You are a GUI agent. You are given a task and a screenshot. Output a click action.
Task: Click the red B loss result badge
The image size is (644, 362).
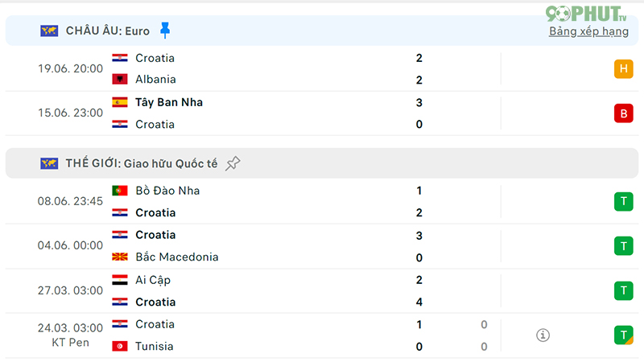click(623, 113)
